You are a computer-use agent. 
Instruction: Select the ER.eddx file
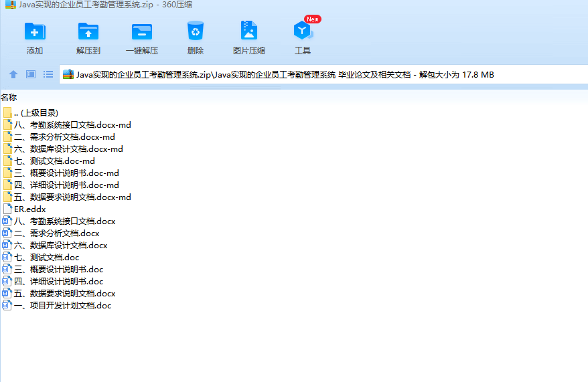pyautogui.click(x=25, y=209)
